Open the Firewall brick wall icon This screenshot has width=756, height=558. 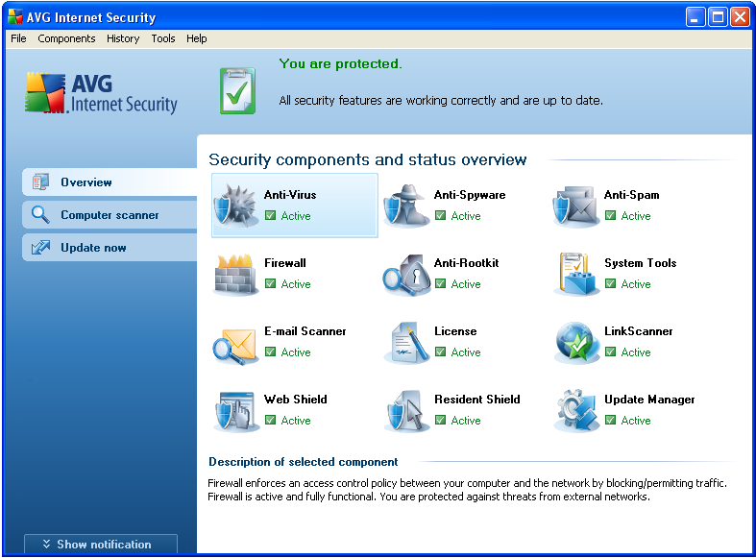[x=234, y=274]
